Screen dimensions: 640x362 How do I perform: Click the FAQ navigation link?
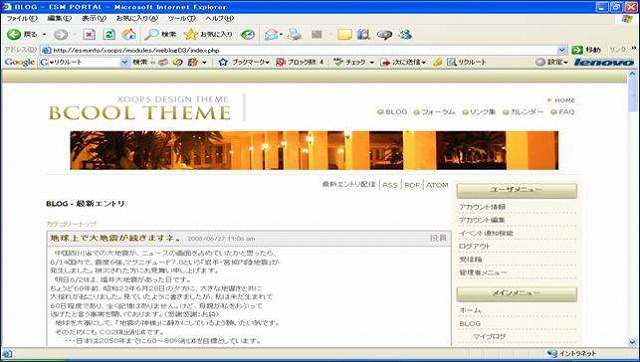click(x=567, y=112)
